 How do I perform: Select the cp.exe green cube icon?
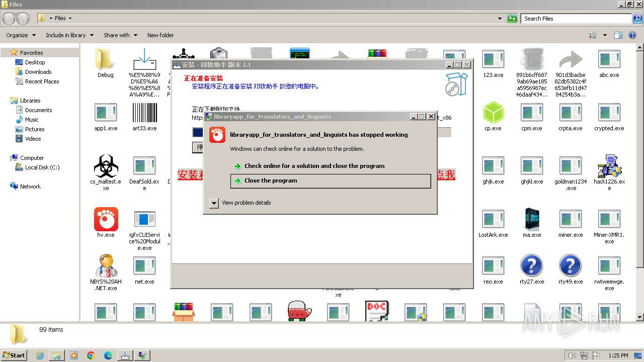point(493,113)
